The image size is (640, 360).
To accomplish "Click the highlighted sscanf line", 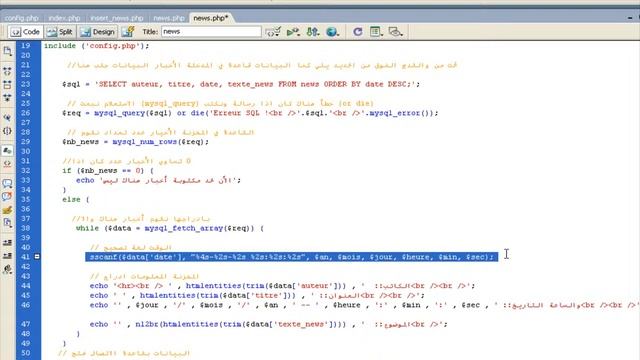I will tap(291, 257).
